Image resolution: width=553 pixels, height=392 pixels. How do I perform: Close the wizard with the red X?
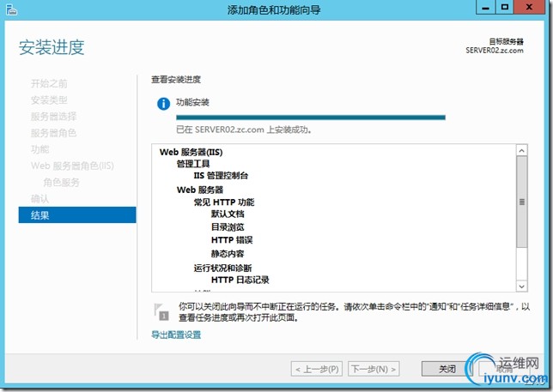click(529, 8)
